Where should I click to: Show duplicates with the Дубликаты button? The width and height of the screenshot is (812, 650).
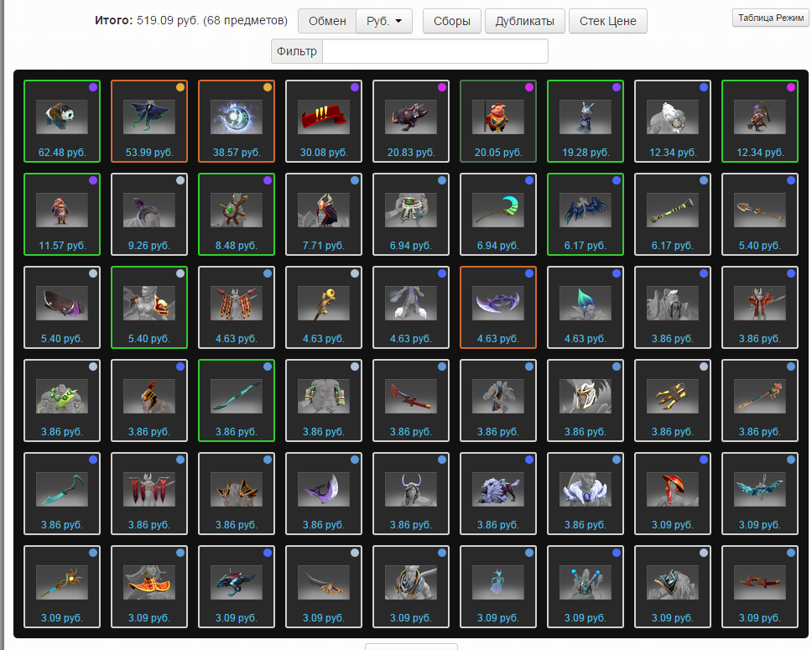point(524,21)
